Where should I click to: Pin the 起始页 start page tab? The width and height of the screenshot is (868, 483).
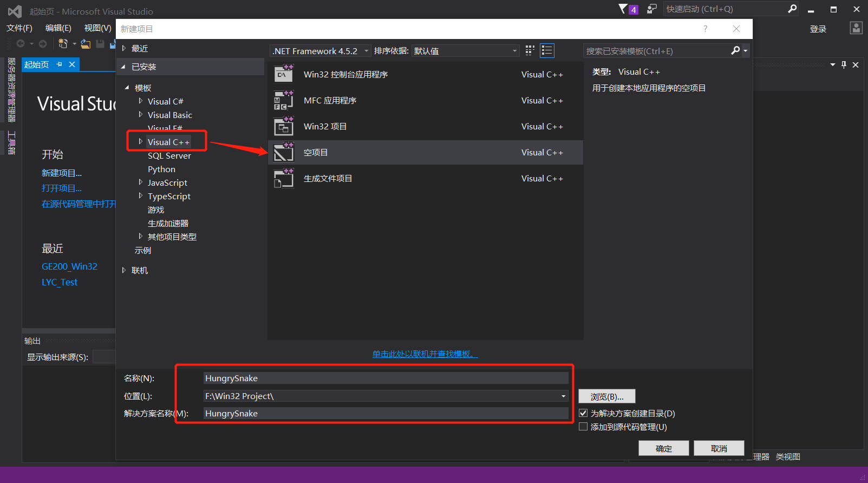59,64
